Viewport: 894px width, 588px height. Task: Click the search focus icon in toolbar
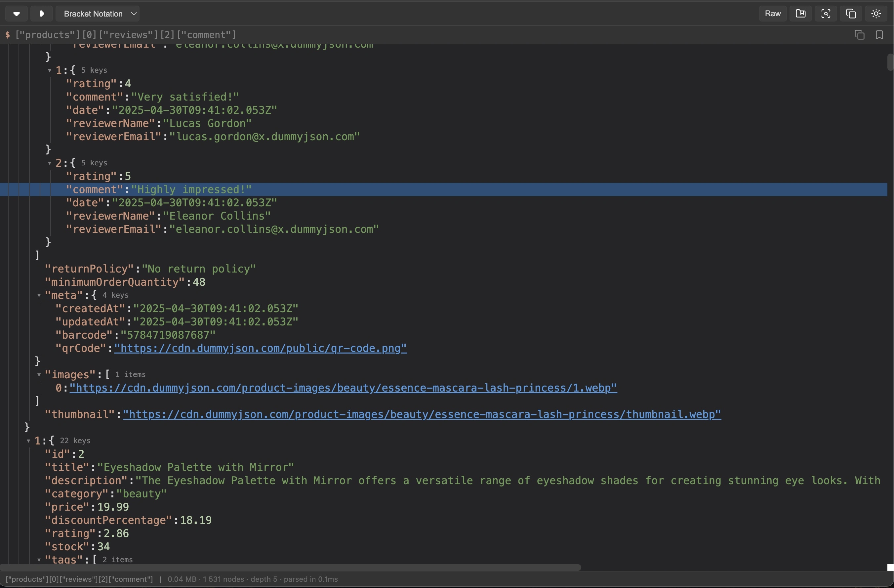point(826,14)
